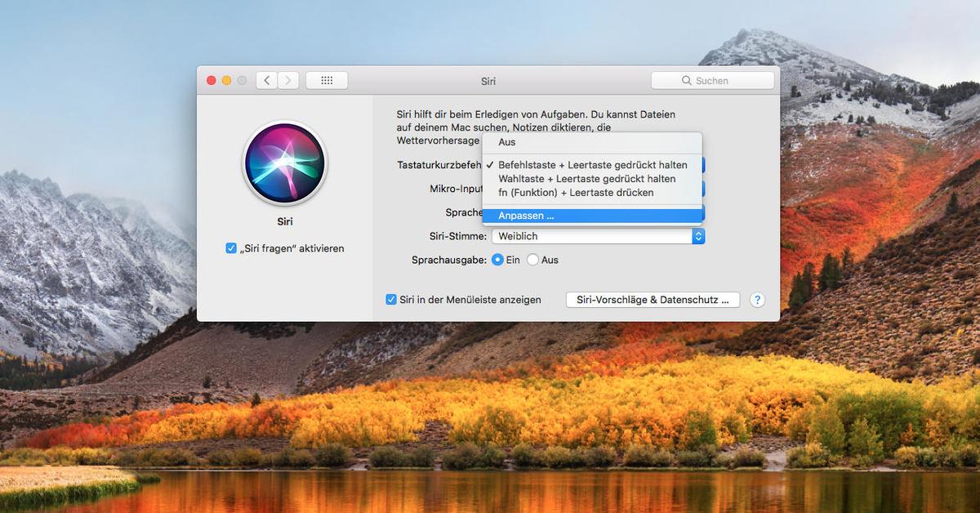This screenshot has width=980, height=513.
Task: Choose Aus in the shortcut menu
Action: click(x=592, y=142)
